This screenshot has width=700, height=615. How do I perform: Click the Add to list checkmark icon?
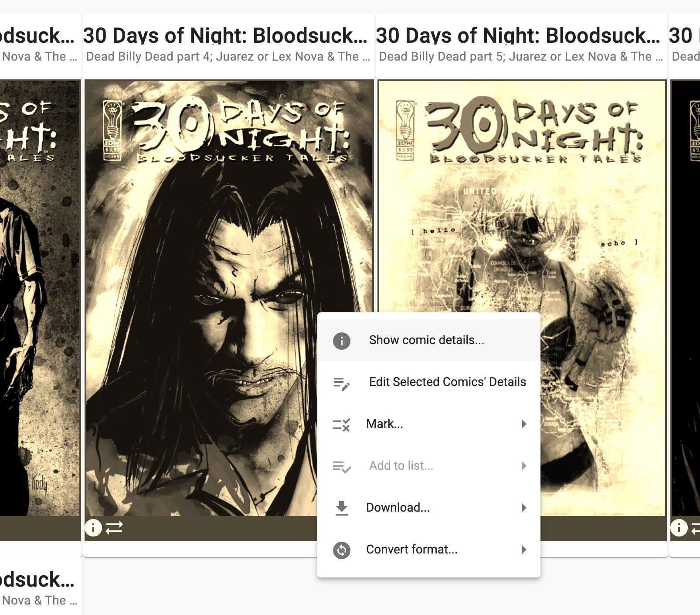click(342, 467)
